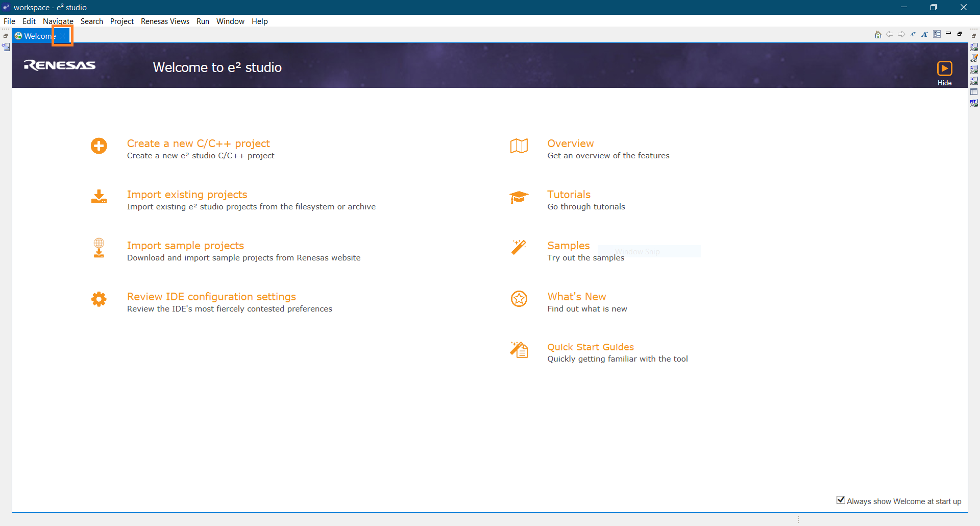Click the gear icon for IDE settings
This screenshot has height=526, width=980.
pos(99,299)
